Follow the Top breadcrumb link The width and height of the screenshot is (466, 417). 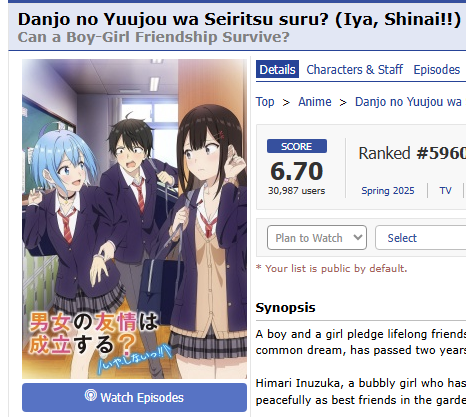coord(265,102)
